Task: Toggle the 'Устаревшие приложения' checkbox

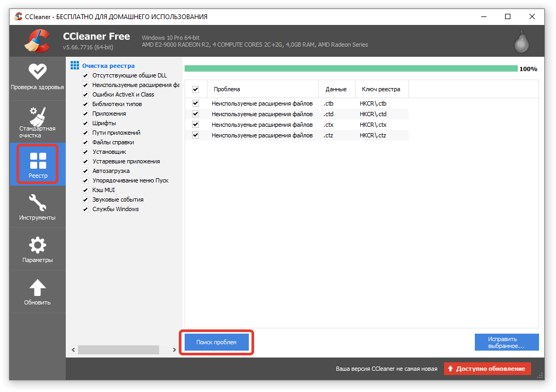Action: coord(85,162)
